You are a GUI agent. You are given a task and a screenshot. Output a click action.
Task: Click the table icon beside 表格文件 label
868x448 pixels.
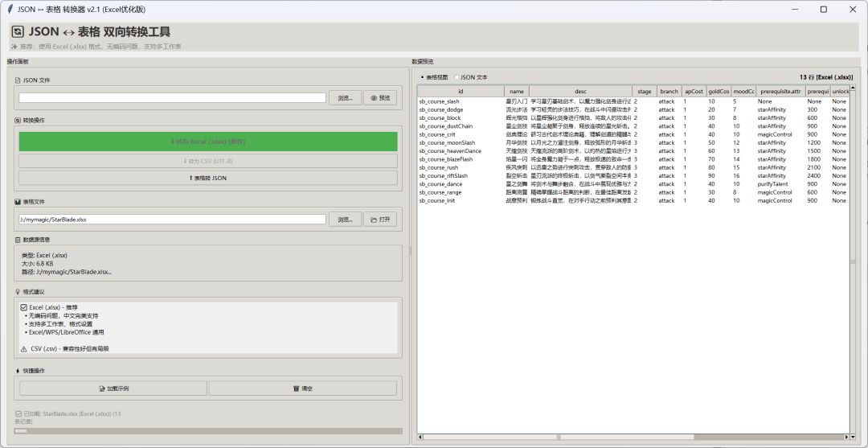coord(18,202)
